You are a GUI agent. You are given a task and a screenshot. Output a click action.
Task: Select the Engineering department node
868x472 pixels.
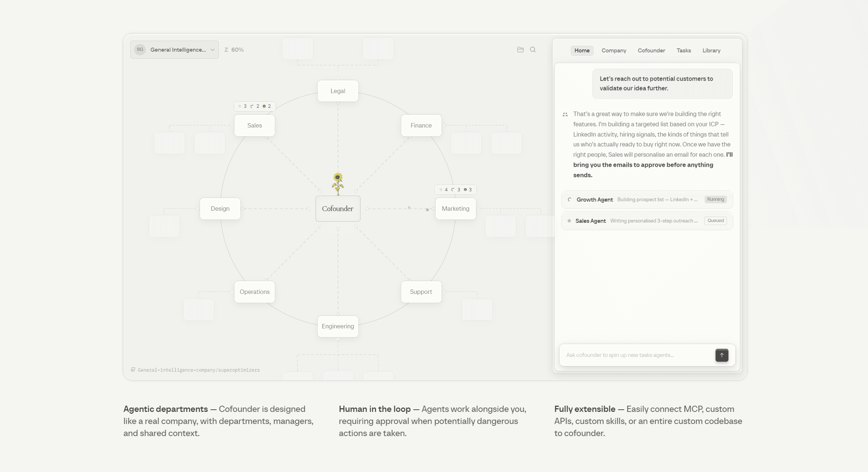338,326
